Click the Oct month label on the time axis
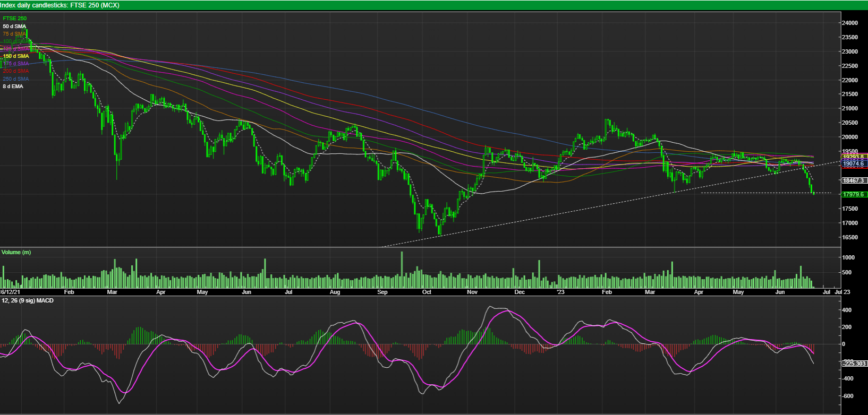868x415 pixels. coord(426,292)
